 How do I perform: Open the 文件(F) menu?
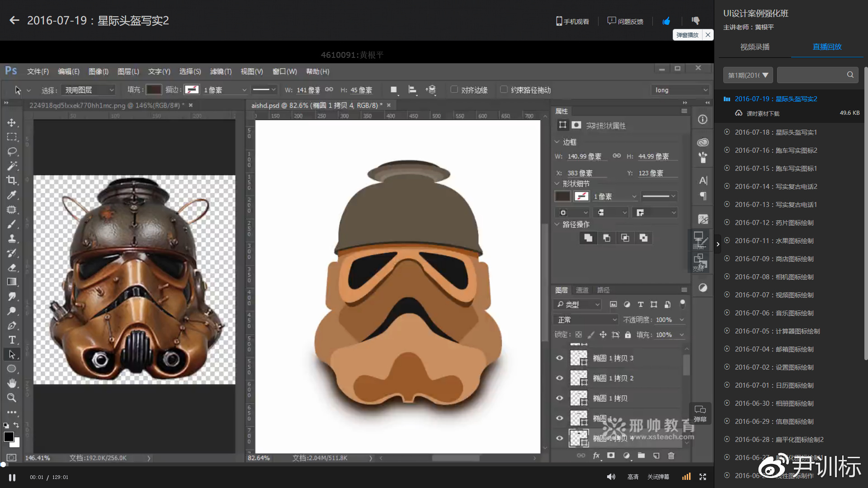(x=38, y=71)
